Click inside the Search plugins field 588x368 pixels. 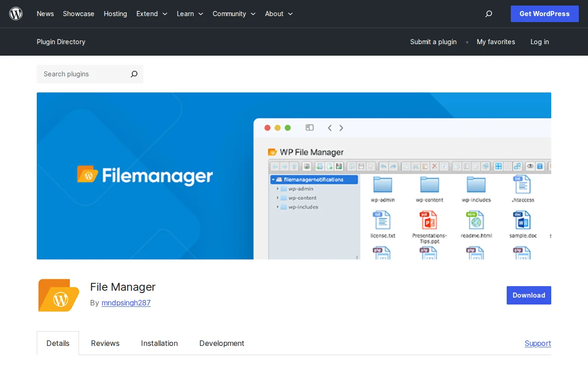(78, 74)
